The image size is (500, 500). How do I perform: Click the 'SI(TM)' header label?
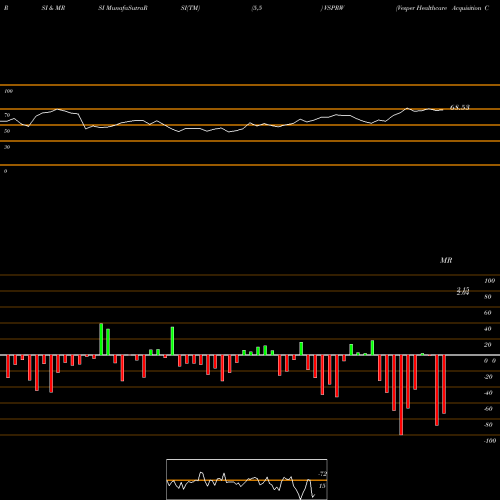(x=190, y=8)
